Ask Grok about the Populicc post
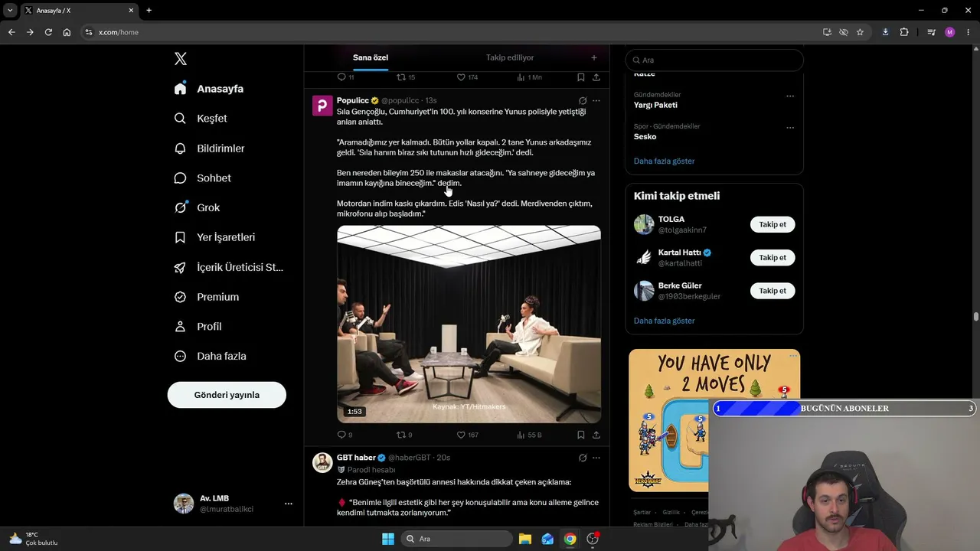980x551 pixels. coord(583,100)
